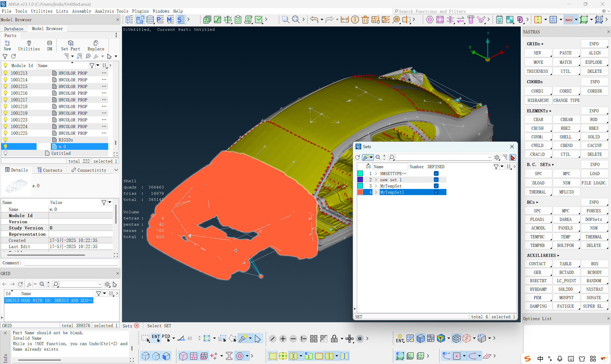Click the Sets window settings gear
The height and width of the screenshot is (364, 611).
(497, 157)
